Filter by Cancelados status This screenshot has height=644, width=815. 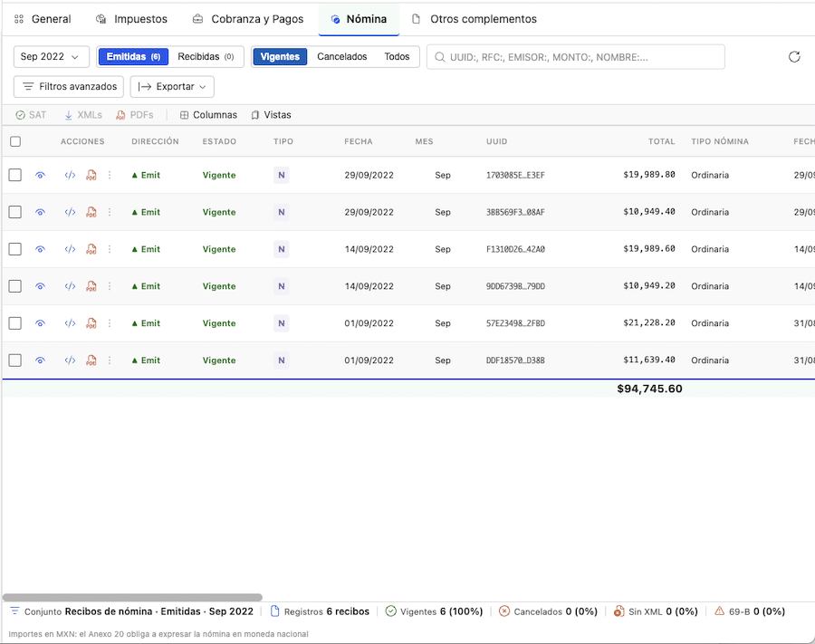(342, 57)
